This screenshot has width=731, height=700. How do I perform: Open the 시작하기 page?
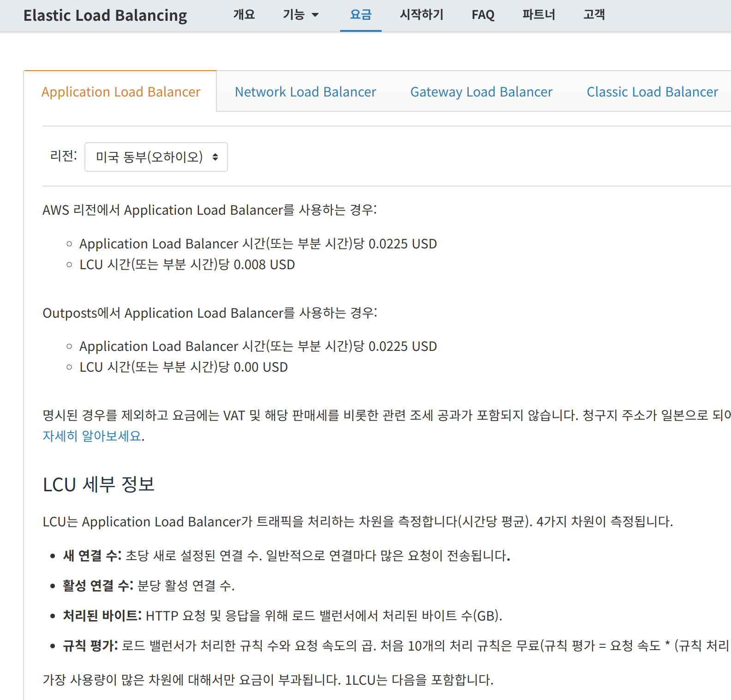coord(421,15)
